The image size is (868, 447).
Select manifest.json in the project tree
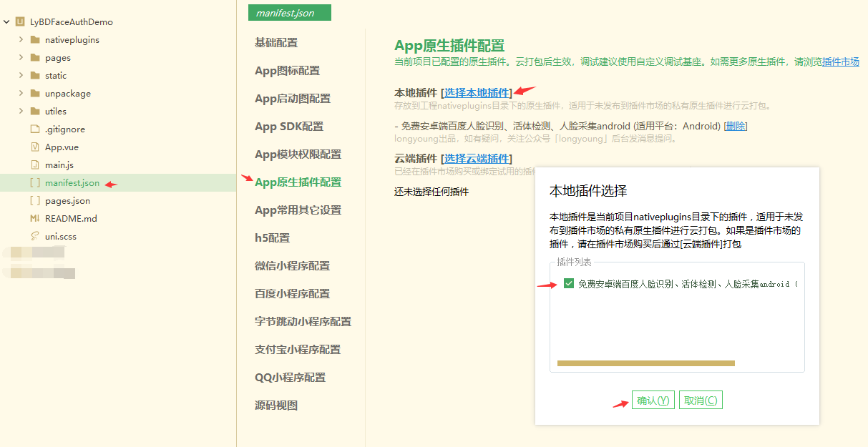(x=72, y=183)
